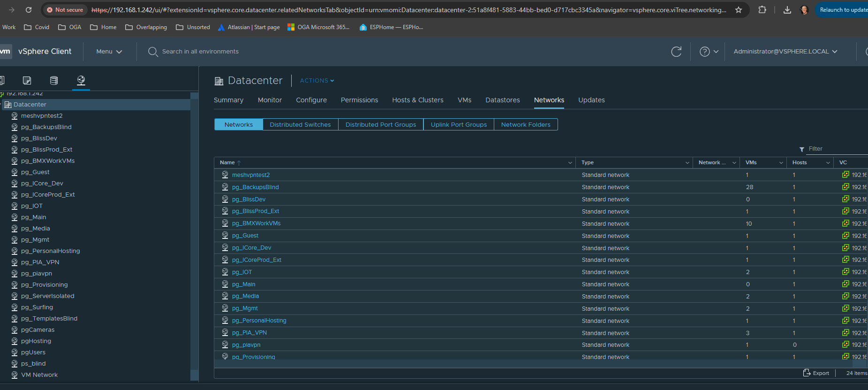Viewport: 868px width, 390px height.
Task: Show Distributed Switches sub-tab
Action: click(x=300, y=124)
